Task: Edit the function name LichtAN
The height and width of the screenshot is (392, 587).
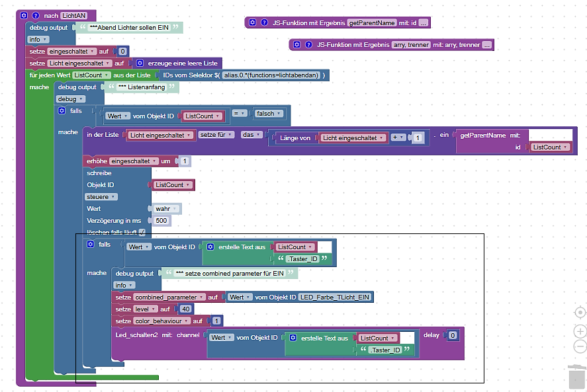Action: pyautogui.click(x=74, y=15)
